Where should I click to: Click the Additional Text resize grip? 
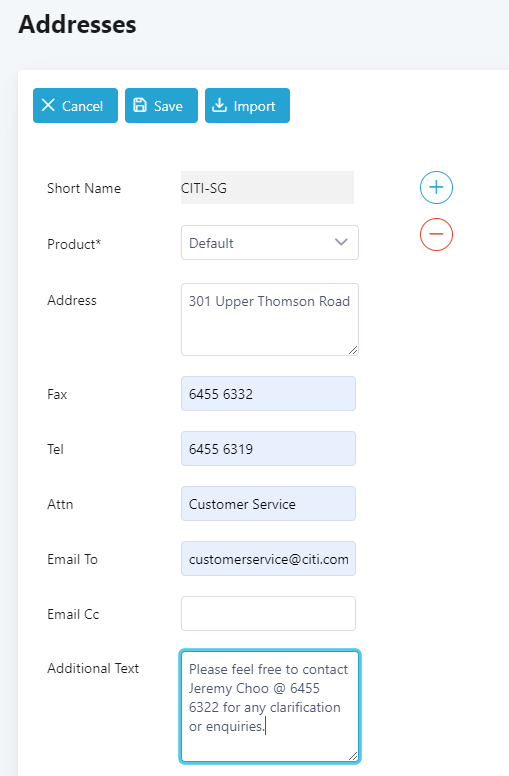pos(353,756)
